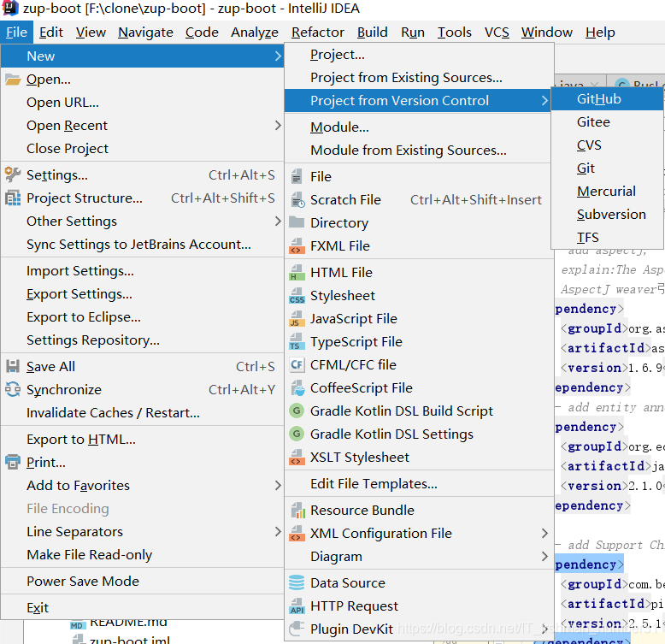This screenshot has width=665, height=644.
Task: Click the Project Structure icon
Action: pos(13,198)
